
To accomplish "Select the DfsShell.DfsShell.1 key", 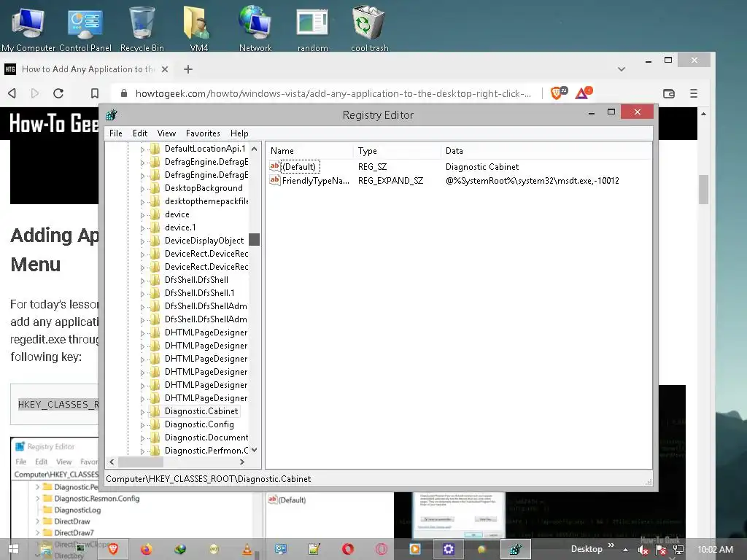I will pos(200,293).
